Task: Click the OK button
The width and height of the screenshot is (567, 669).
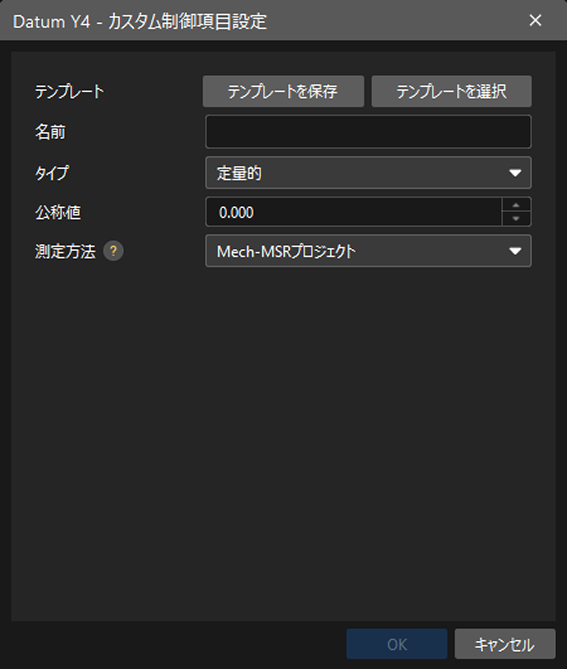Action: [397, 644]
